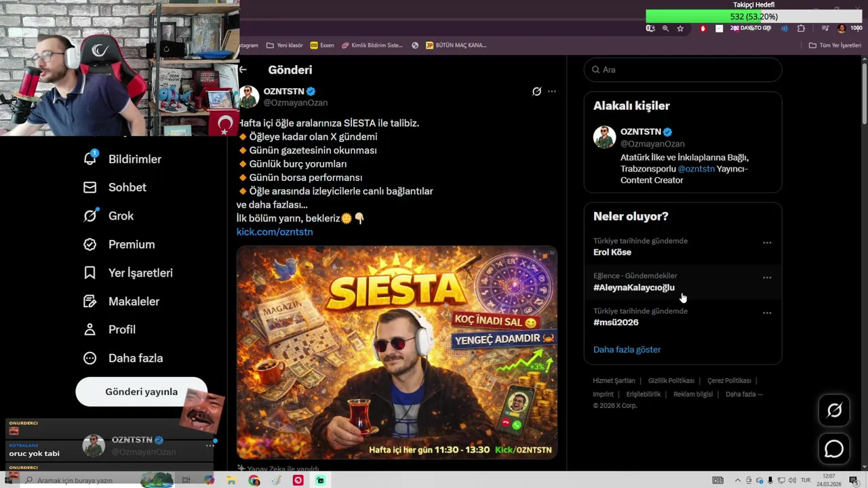Screen dimensions: 868x488
Task: Open the #AleynaKalaycıoğlu trending topic
Action: [x=682, y=282]
